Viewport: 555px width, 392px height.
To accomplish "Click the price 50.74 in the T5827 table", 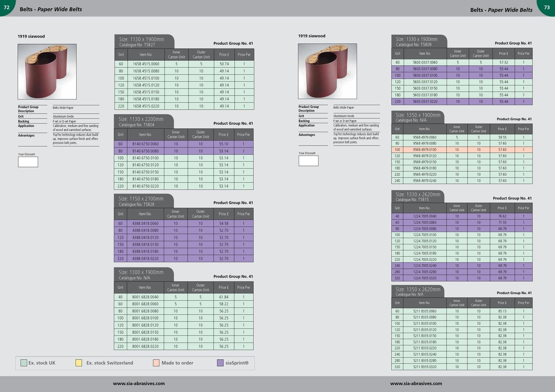I will 224,64.
